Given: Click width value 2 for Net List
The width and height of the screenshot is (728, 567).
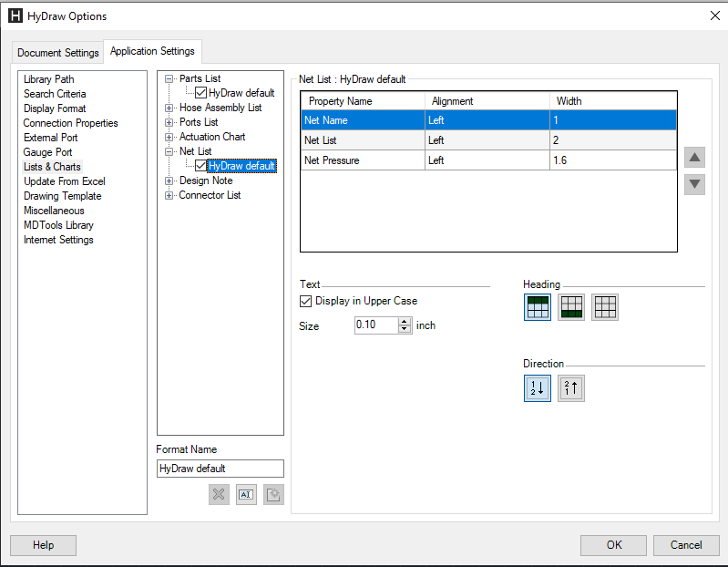Looking at the screenshot, I should point(613,140).
